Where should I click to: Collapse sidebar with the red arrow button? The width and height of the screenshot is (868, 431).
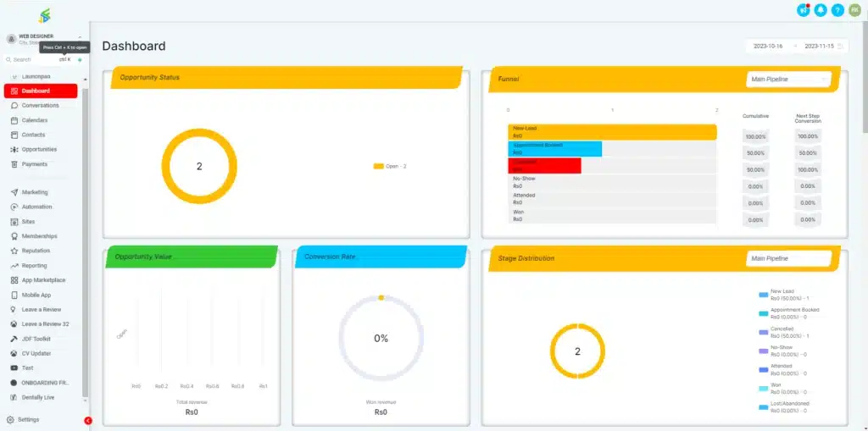[x=88, y=421]
